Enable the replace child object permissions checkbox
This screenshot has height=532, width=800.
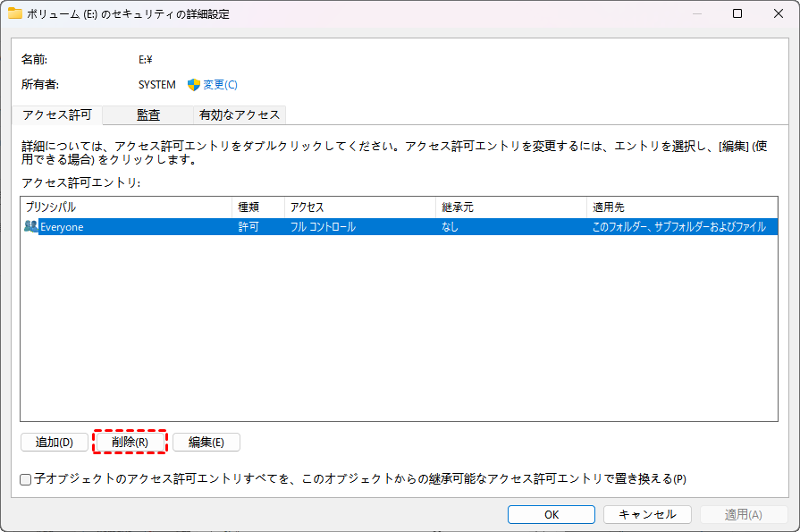point(26,479)
